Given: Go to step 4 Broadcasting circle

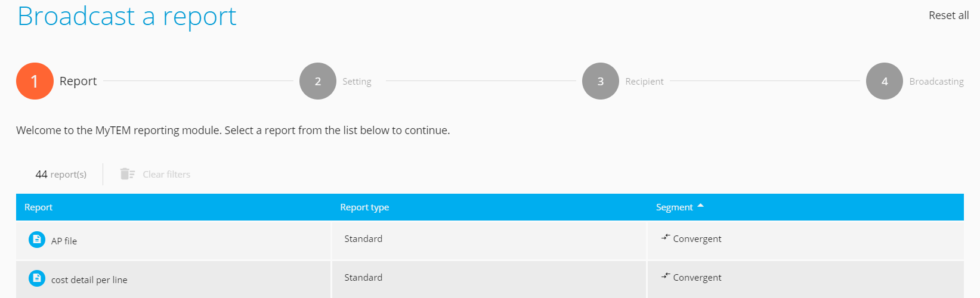Looking at the screenshot, I should coord(885,81).
